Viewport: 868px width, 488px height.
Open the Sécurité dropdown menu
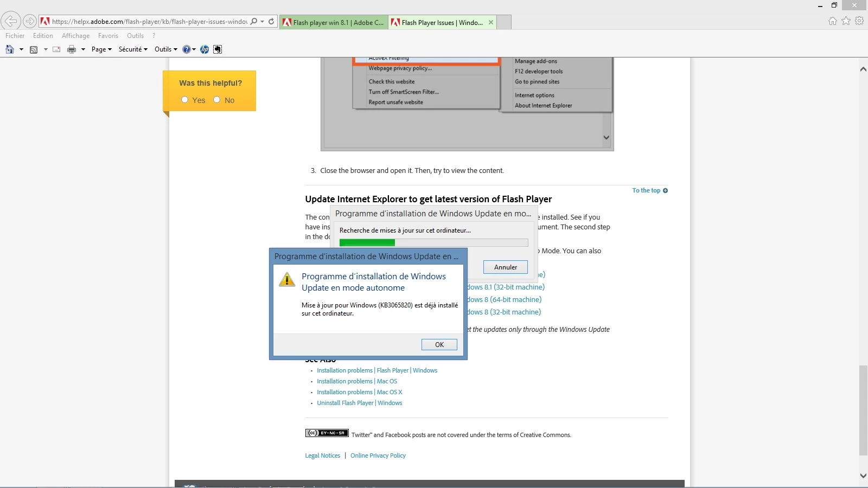(x=133, y=49)
